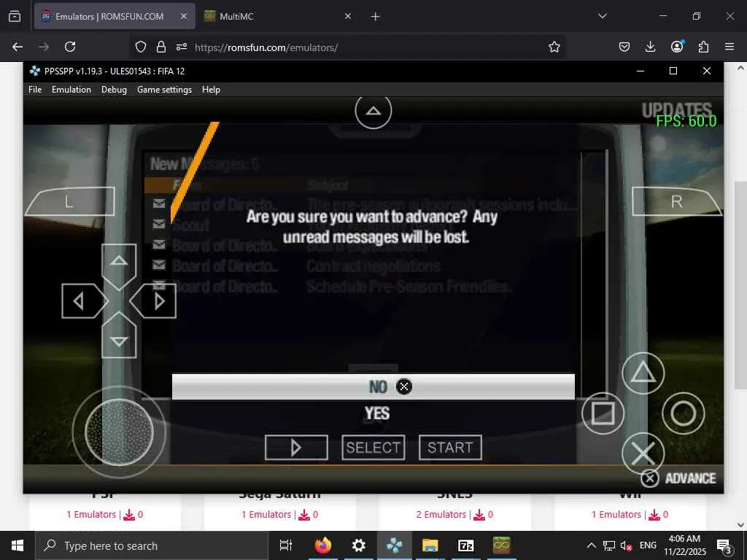The height and width of the screenshot is (560, 747).
Task: Close the Emulators ROMSFUN.COM tab
Action: tap(184, 16)
